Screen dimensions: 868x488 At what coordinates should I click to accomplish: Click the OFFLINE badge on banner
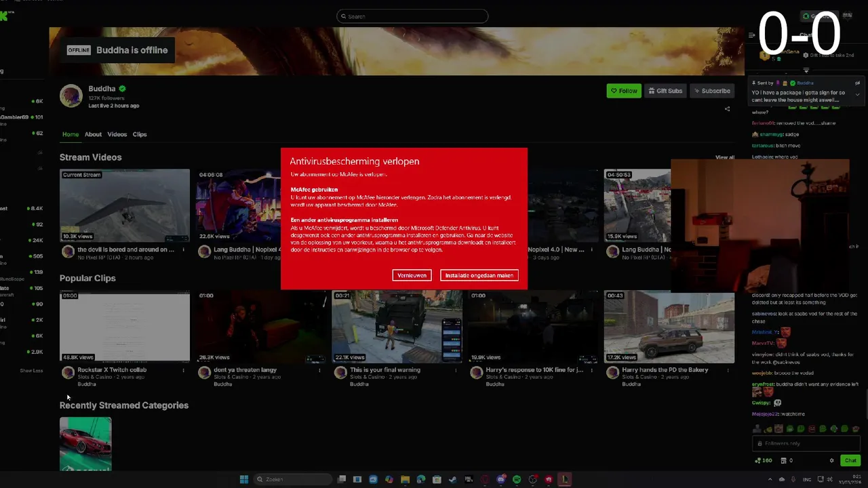click(x=79, y=50)
